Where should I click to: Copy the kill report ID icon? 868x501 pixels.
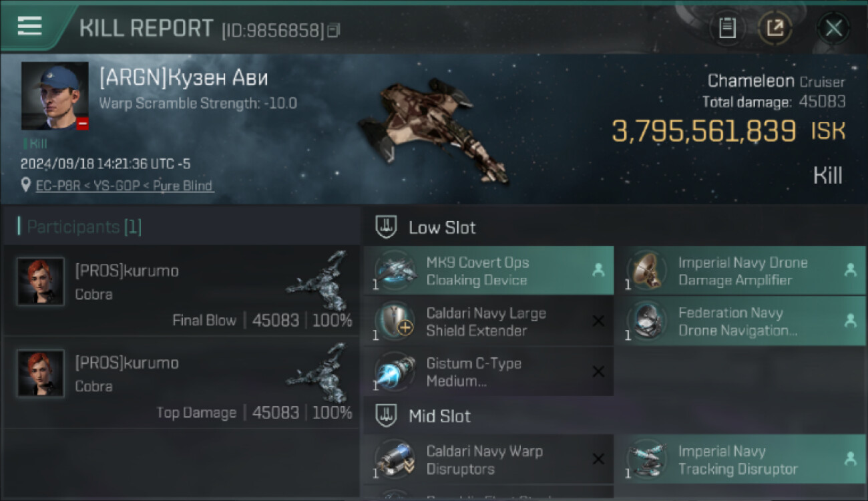[333, 30]
